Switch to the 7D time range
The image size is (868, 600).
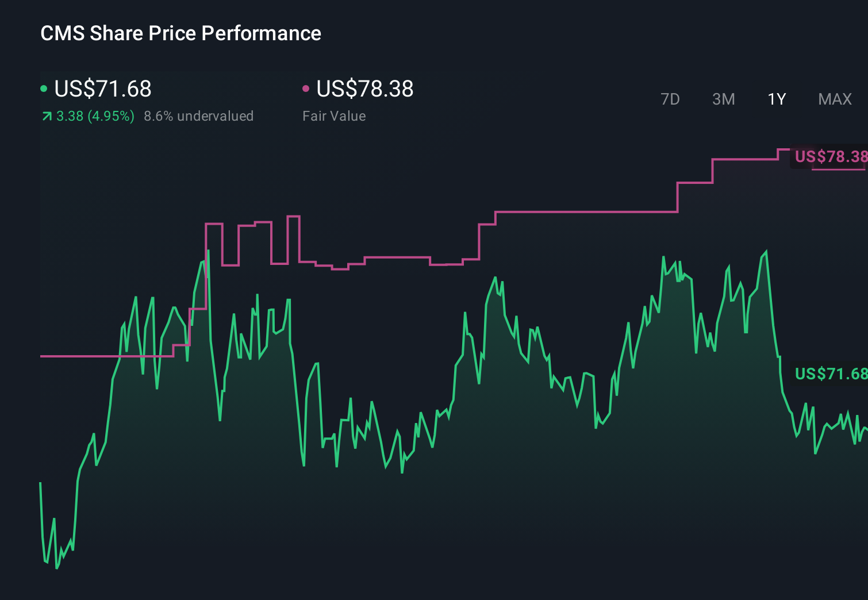pyautogui.click(x=671, y=99)
